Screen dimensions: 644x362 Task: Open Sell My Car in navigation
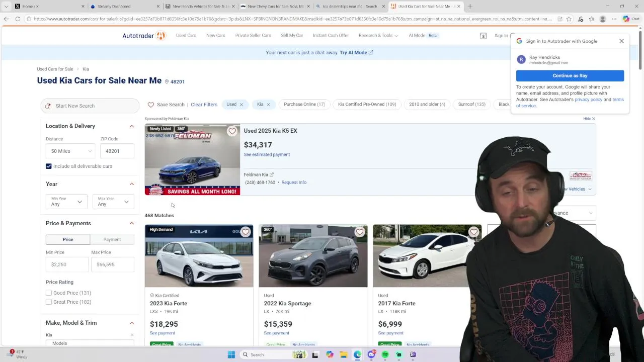point(292,36)
